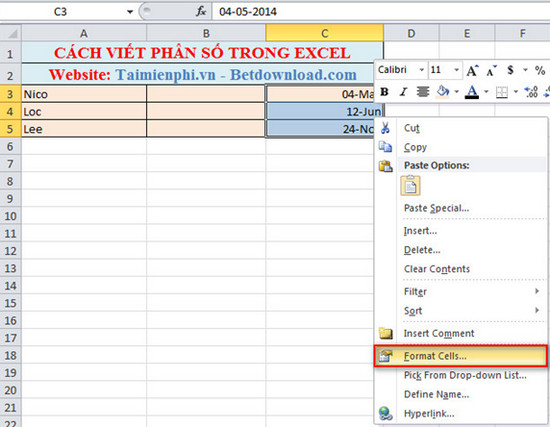550x427 pixels.
Task: Click the Decrease Font Size icon
Action: (491, 71)
